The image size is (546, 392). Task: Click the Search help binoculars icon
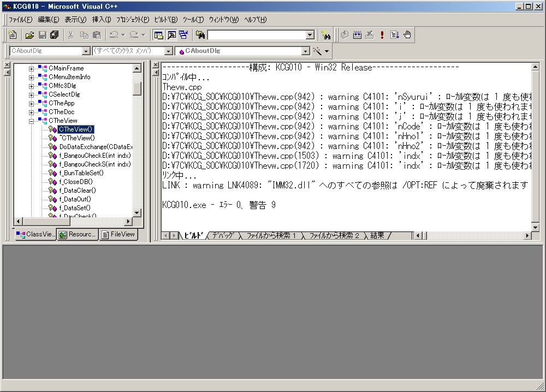326,35
